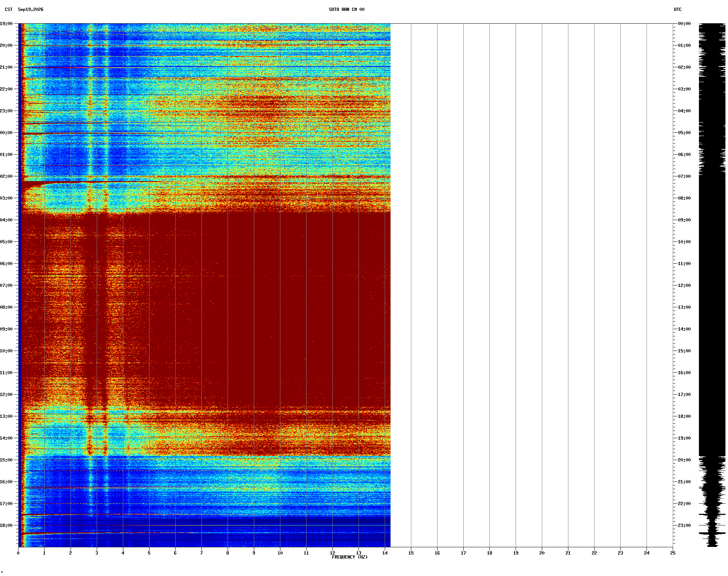Screen dimensions: 728x576
Task: Click the 20:00 label on the UTC axis
Action: 684,460
